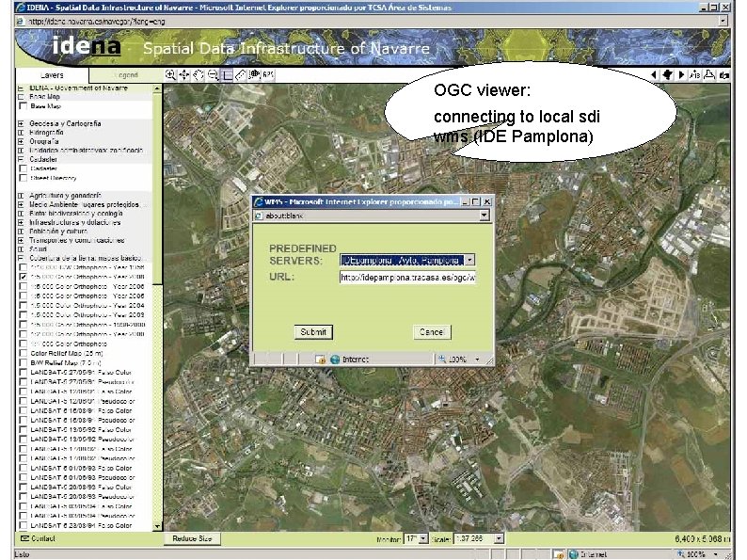
Task: Select the ruler measure tool
Action: (241, 75)
